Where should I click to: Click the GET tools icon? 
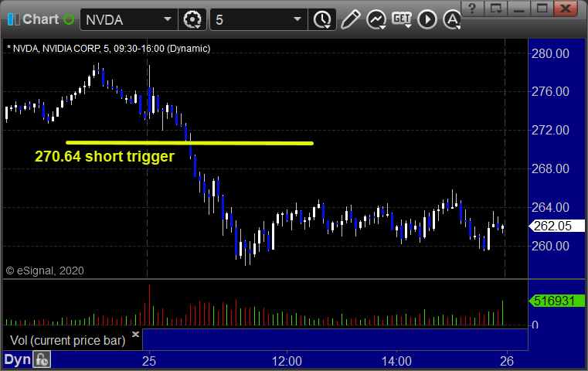point(402,19)
